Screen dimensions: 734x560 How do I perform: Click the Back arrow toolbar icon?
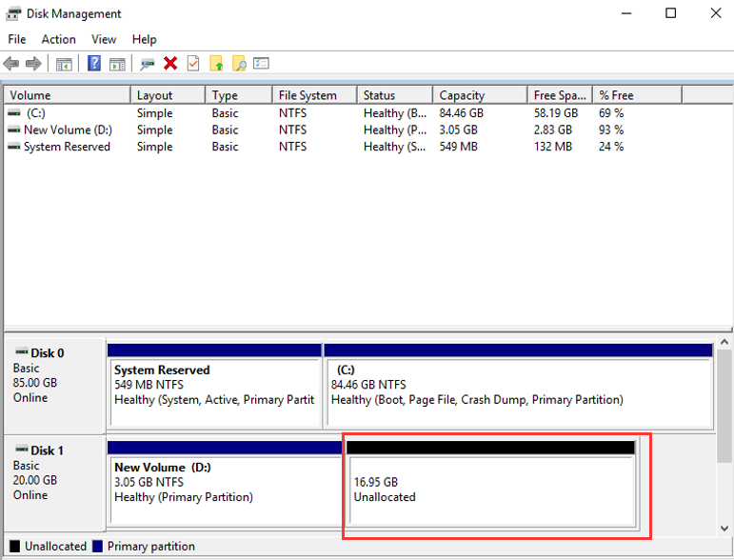11,64
